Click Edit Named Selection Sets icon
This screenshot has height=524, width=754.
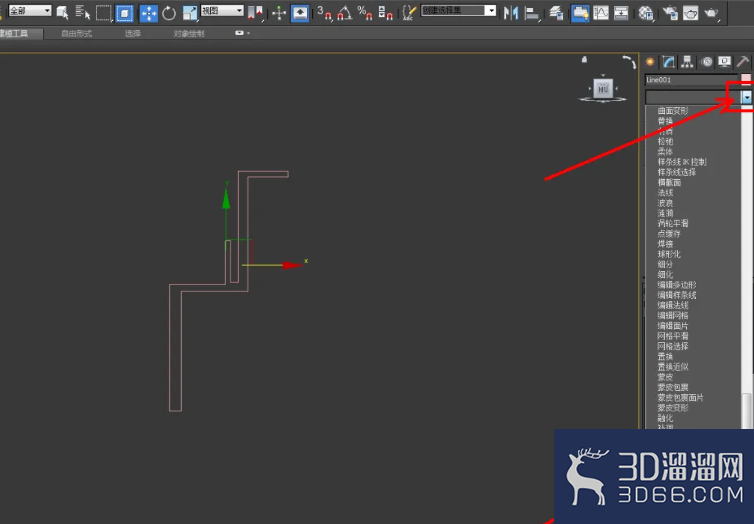[409, 13]
